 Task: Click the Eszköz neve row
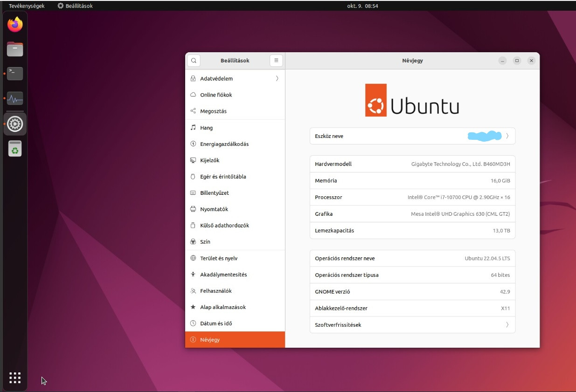pyautogui.click(x=412, y=136)
